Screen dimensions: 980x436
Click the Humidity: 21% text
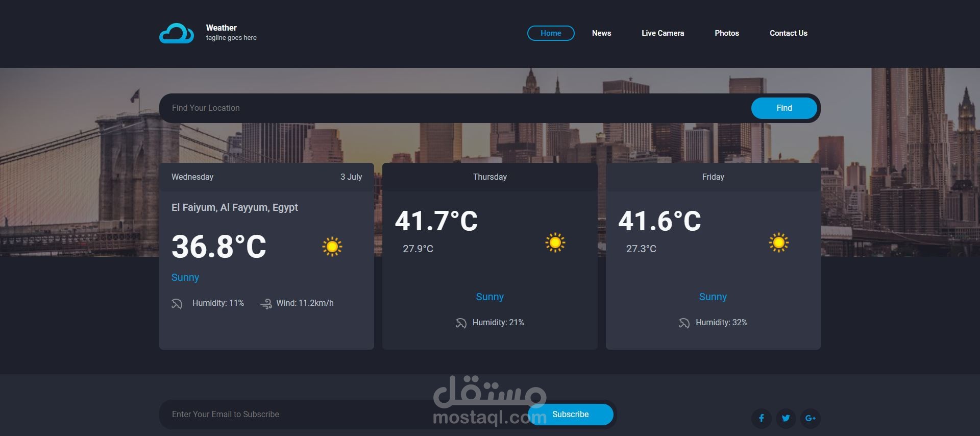(498, 323)
